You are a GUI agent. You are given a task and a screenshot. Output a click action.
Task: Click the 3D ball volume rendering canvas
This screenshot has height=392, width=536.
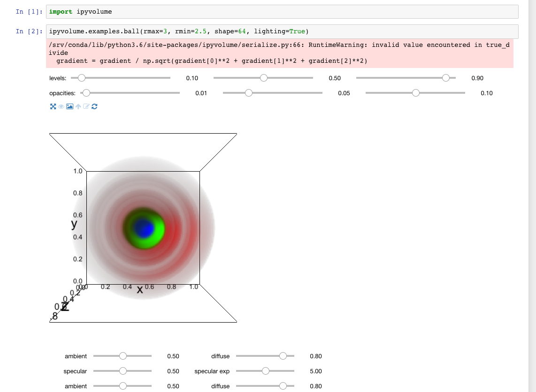143,227
